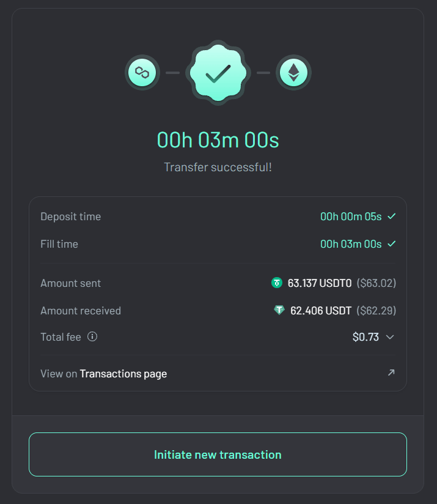This screenshot has width=437, height=504.
Task: Click the 63.137 USDT0 sent amount
Action: (320, 283)
